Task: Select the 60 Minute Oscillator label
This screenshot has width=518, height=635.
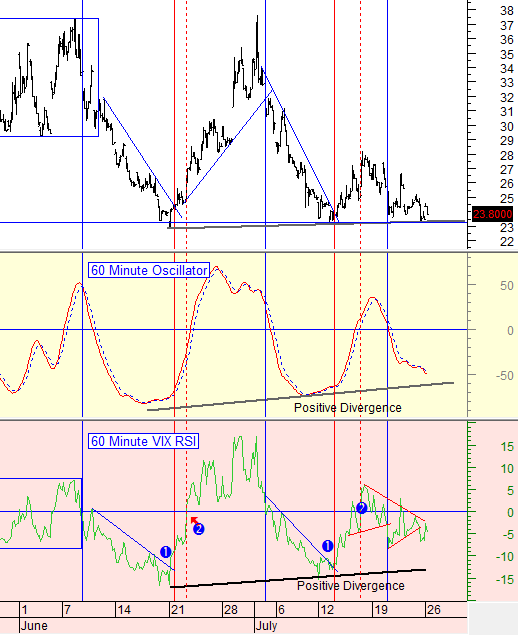Action: pos(149,270)
